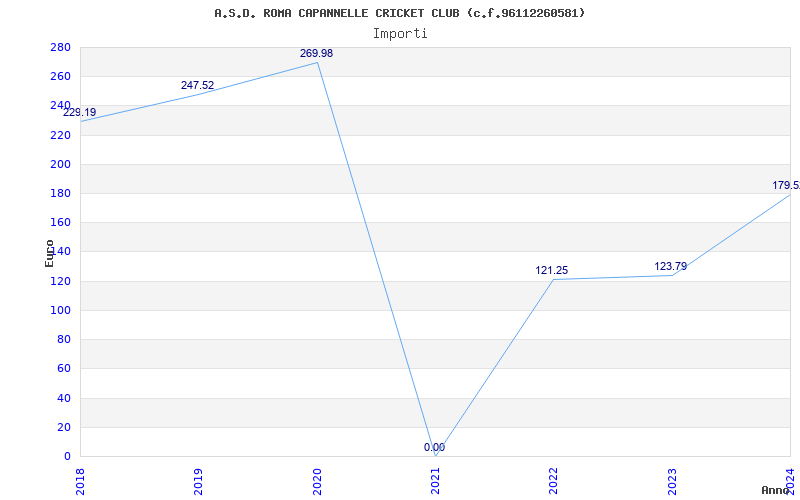800x500 pixels.
Task: Click the 2018 x-axis year label
Action: coord(80,481)
